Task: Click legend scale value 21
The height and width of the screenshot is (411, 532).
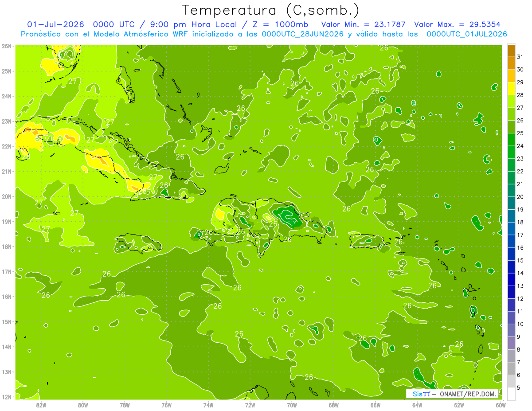Action: (x=520, y=184)
